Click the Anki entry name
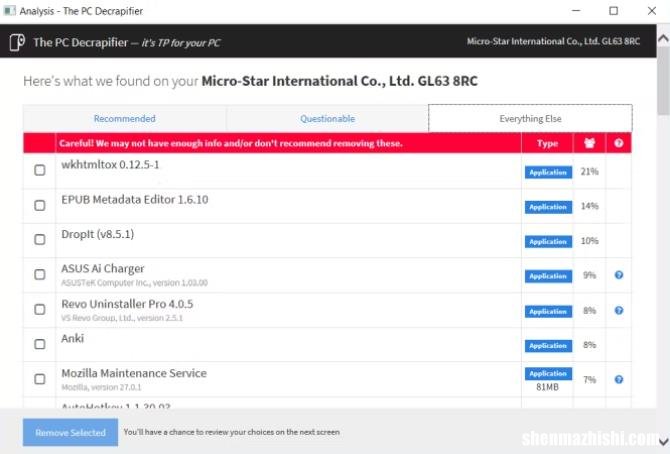Image resolution: width=670 pixels, height=454 pixels. pyautogui.click(x=72, y=338)
